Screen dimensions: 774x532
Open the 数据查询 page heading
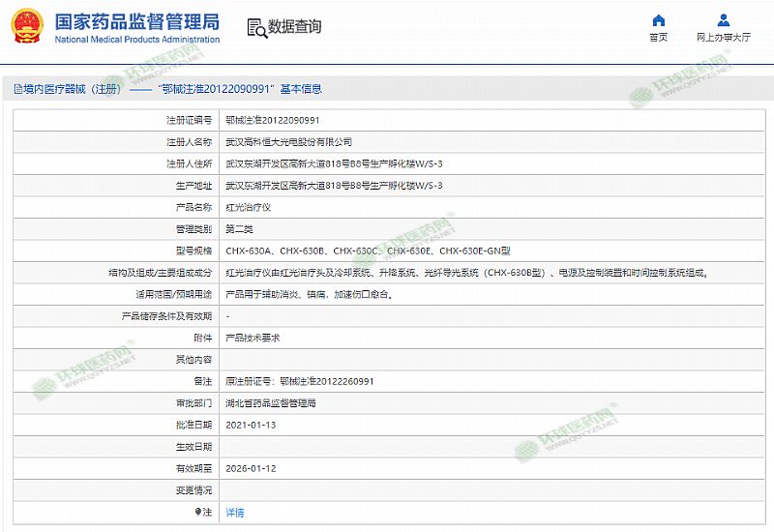tap(294, 27)
